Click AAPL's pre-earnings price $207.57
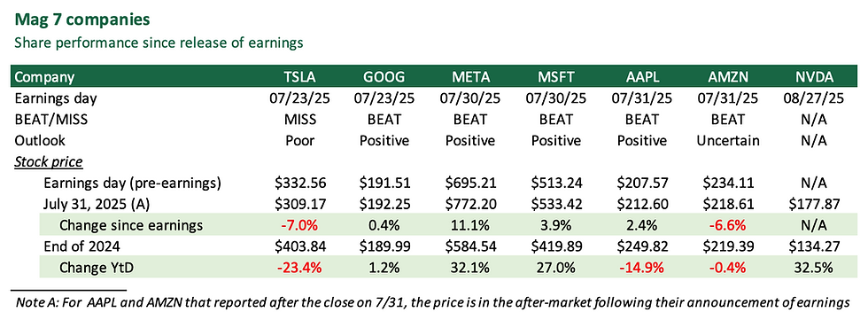 point(642,184)
